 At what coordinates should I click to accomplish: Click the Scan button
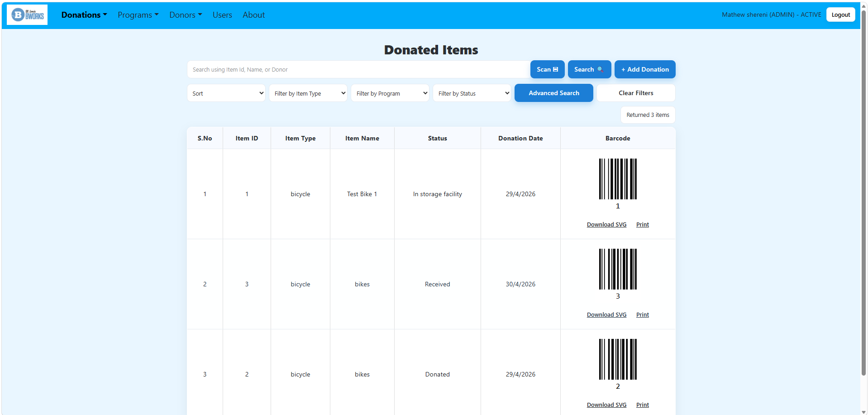tap(547, 69)
